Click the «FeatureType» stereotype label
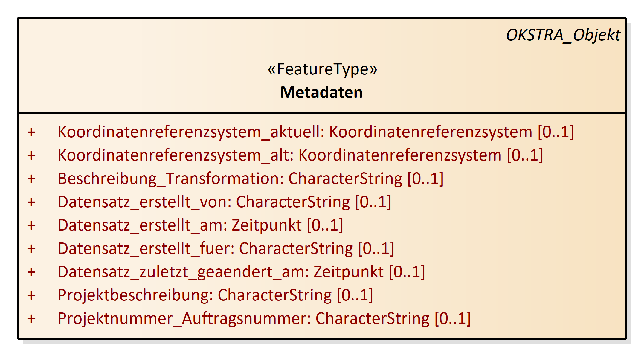This screenshot has height=357, width=644. point(322,69)
